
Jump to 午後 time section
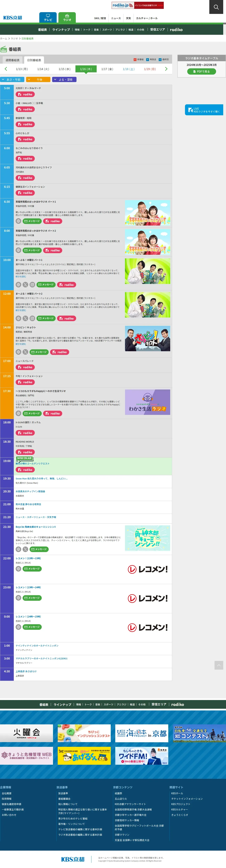coord(38,79)
